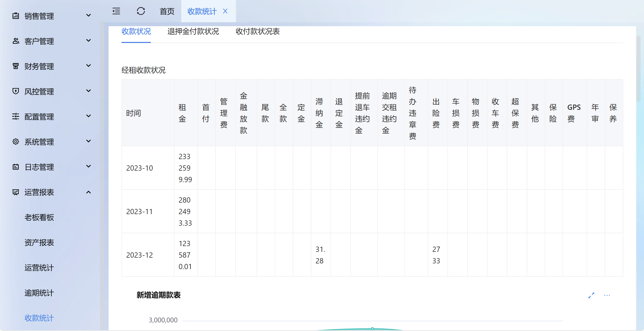This screenshot has height=331, width=644.
Task: Open the 首页 tab
Action: [x=167, y=11]
